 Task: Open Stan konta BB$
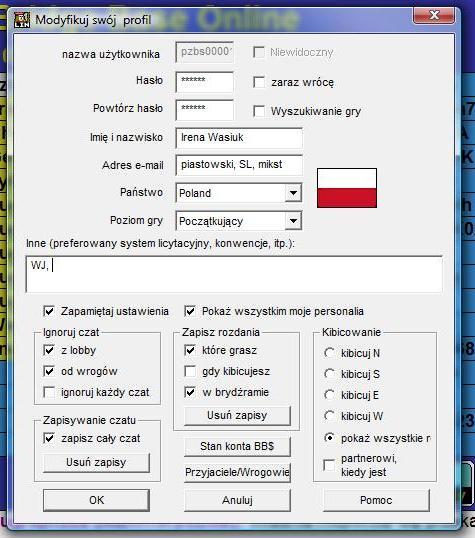(237, 446)
